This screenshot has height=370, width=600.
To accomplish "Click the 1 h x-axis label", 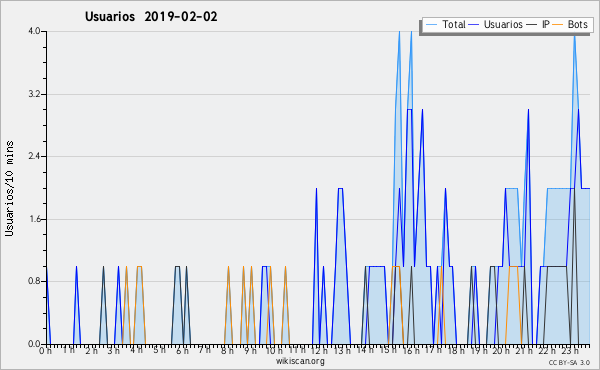I will (x=68, y=350).
